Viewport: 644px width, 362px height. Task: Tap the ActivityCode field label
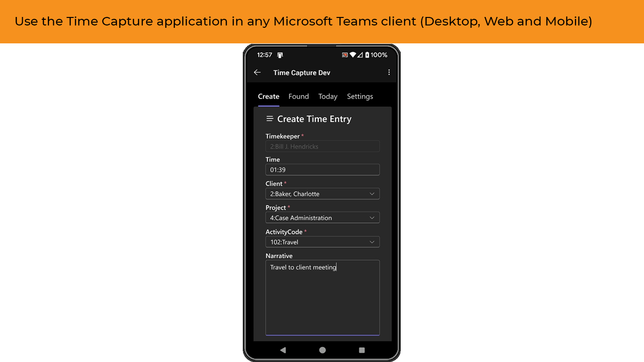[284, 232]
